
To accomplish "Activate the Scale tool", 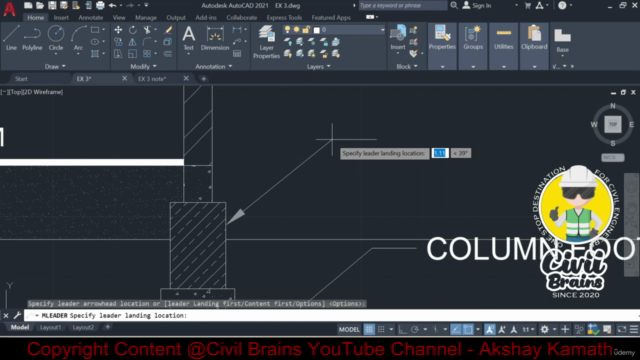I will click(133, 53).
